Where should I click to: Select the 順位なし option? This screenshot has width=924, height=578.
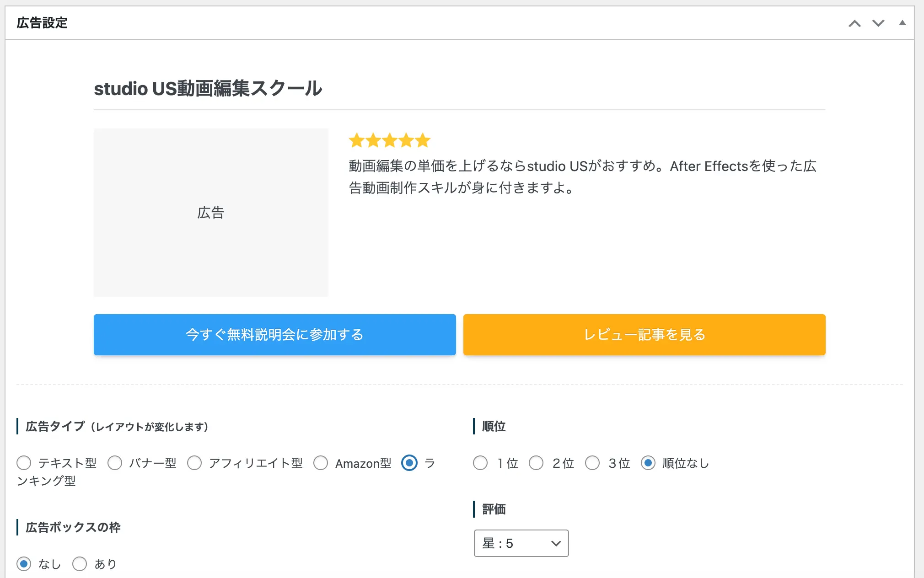[649, 463]
